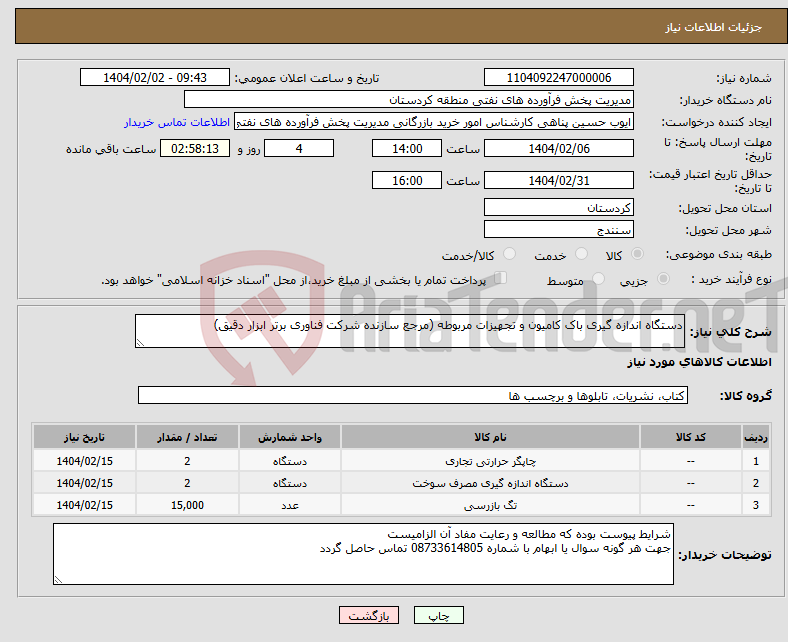The height and width of the screenshot is (642, 788).
Task: Click the goods group field کتاب، نشریات
Action: click(x=413, y=395)
